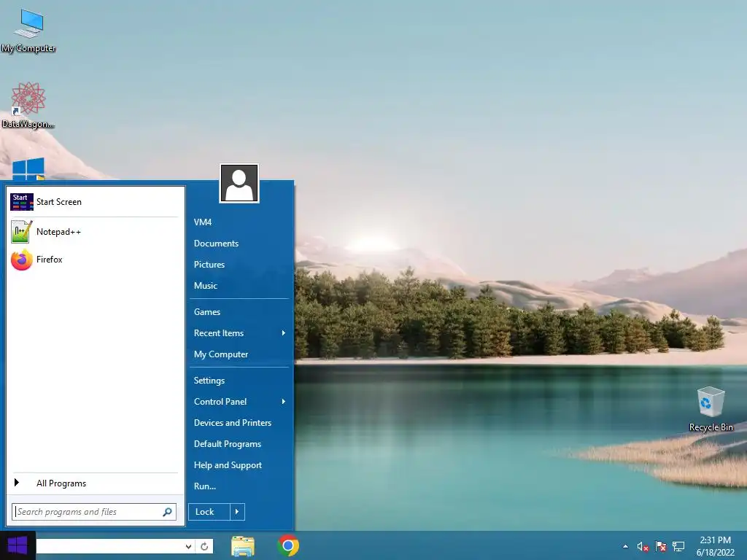Image resolution: width=747 pixels, height=560 pixels.
Task: Launch Firefox from its start menu icon
Action: click(22, 260)
